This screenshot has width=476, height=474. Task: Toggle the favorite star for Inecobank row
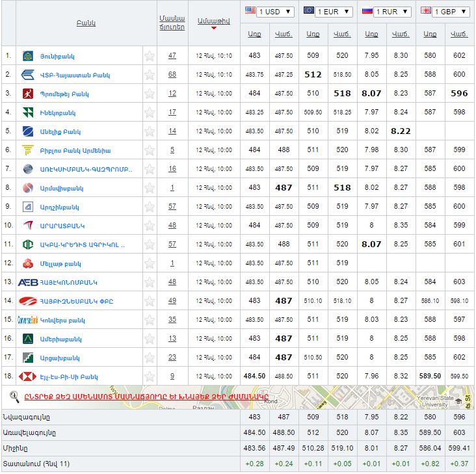(x=150, y=112)
